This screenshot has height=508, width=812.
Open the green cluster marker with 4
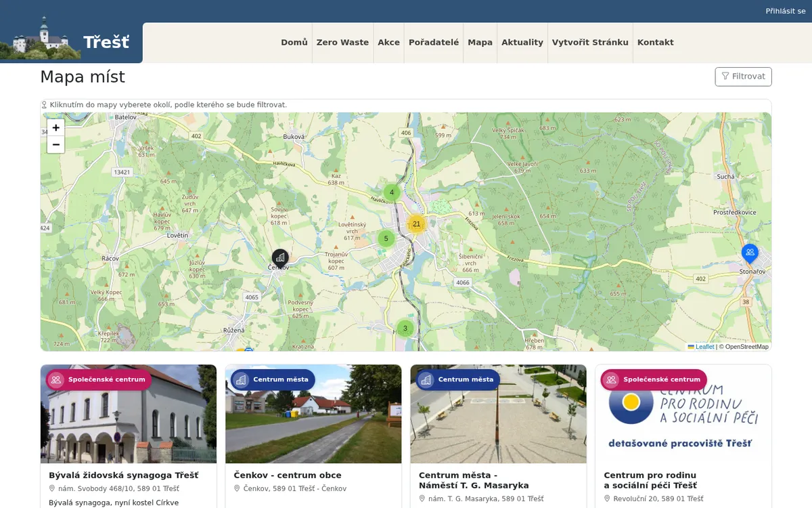click(392, 192)
